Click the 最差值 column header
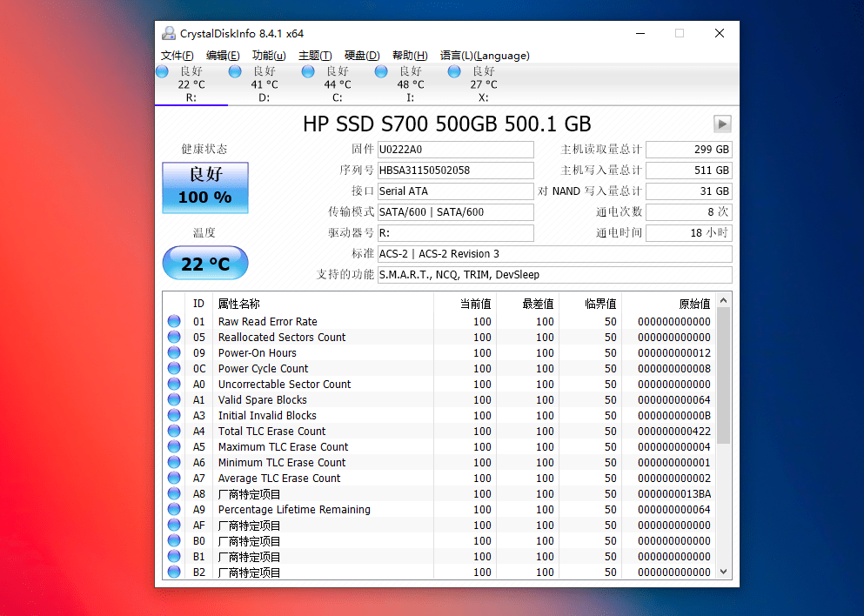The height and width of the screenshot is (616, 864). [527, 304]
